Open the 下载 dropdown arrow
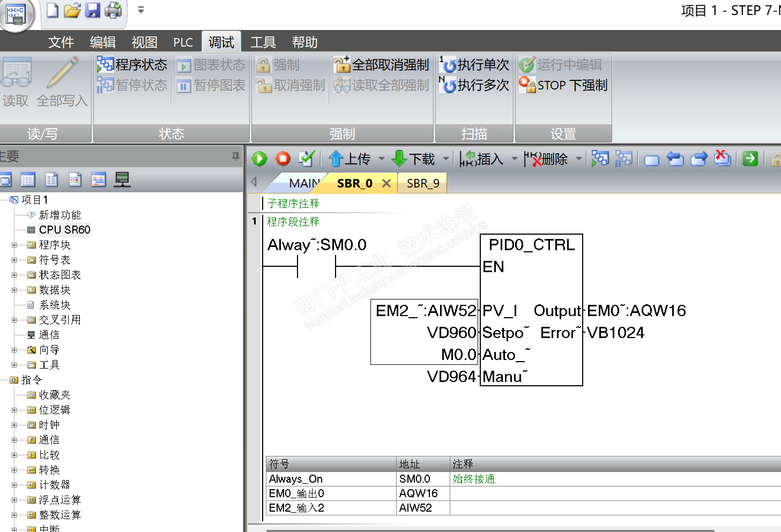 click(x=446, y=159)
